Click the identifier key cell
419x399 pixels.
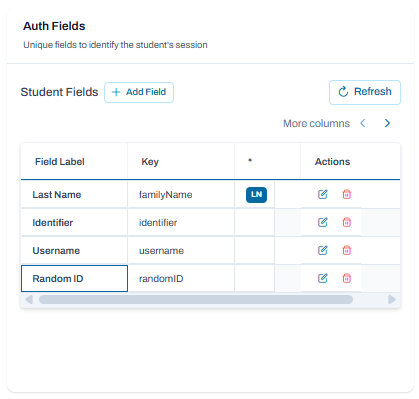click(181, 223)
